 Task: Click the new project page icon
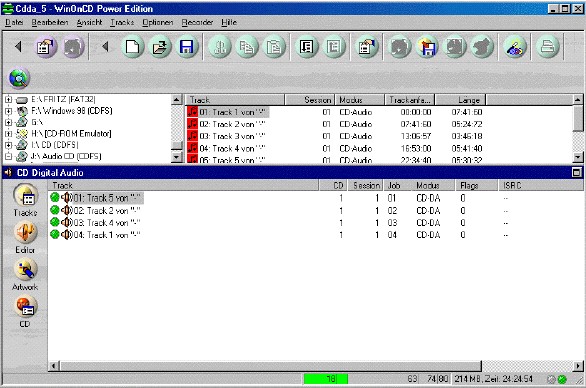(x=133, y=47)
